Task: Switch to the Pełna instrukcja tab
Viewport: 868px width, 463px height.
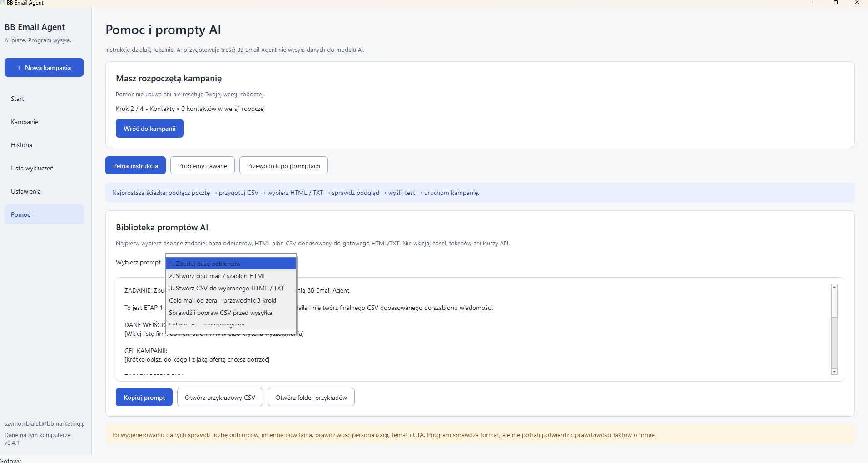Action: click(135, 166)
